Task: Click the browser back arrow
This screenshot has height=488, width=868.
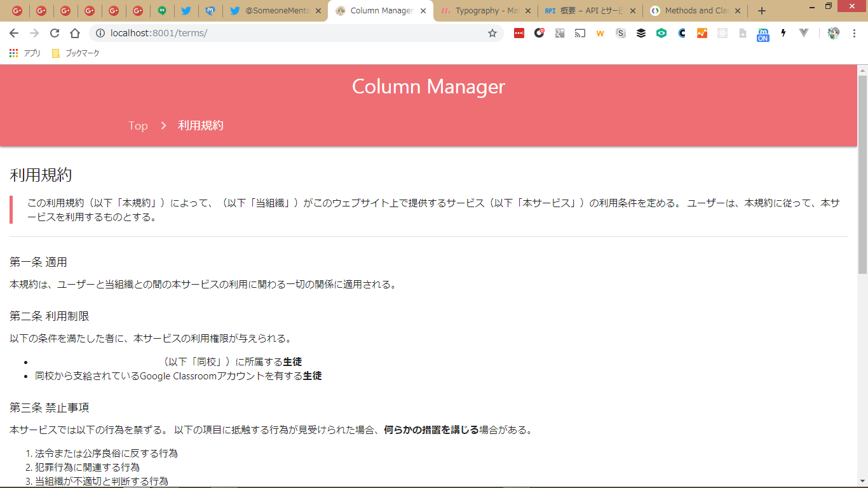Action: coord(14,33)
